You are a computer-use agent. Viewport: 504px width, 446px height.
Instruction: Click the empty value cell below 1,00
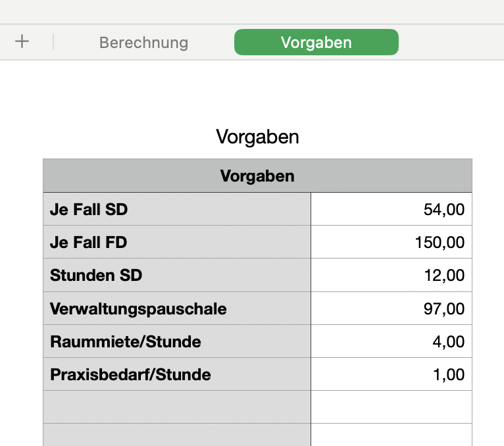(391, 407)
